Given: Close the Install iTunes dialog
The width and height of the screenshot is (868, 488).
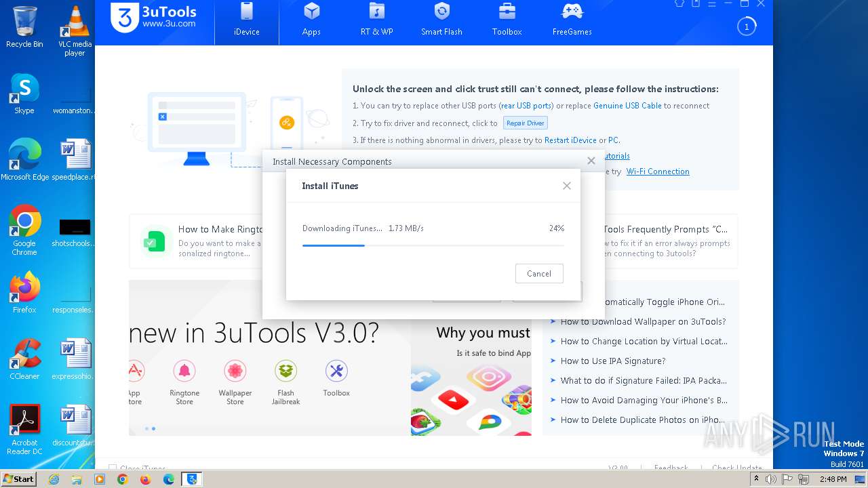Looking at the screenshot, I should click(x=567, y=186).
